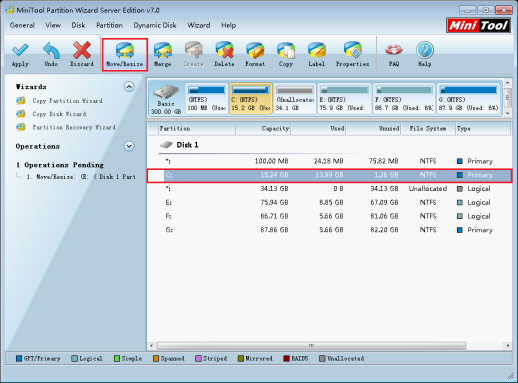
Task: Launch Partition Recovery Wizard
Action: pos(74,127)
